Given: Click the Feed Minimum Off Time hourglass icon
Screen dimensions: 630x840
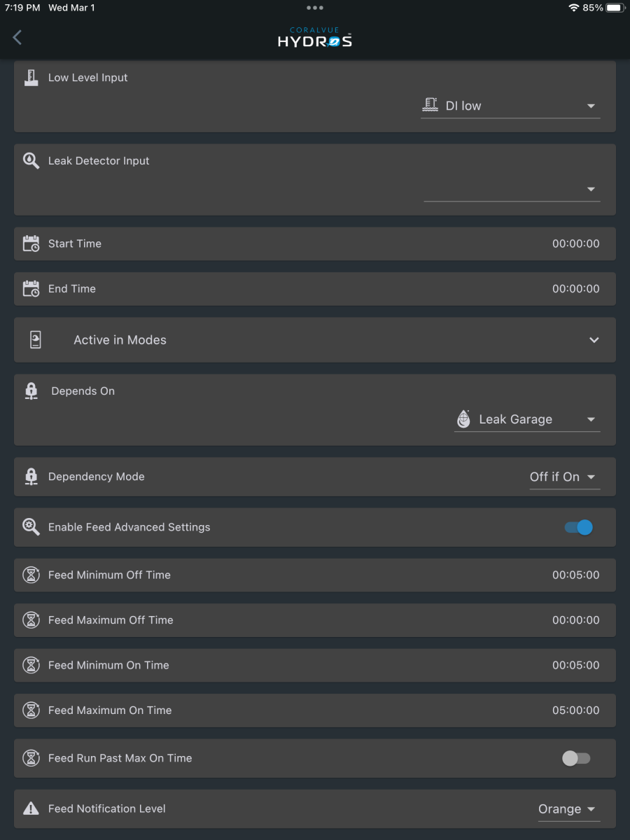Looking at the screenshot, I should (x=31, y=575).
